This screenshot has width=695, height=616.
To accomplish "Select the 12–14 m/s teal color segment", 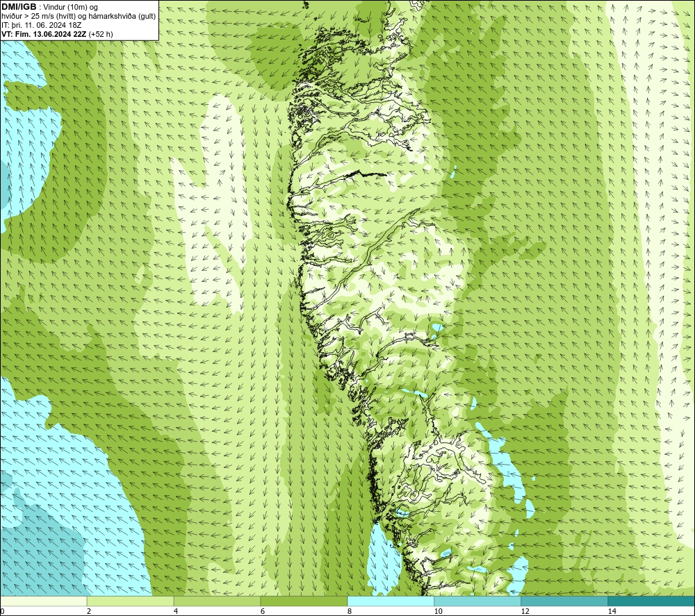I will point(564,601).
